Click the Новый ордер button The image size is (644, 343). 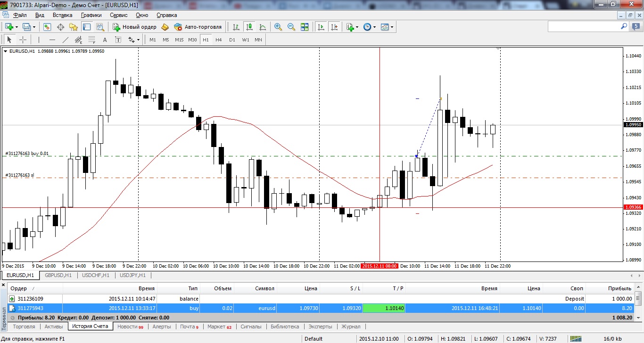[x=134, y=27]
